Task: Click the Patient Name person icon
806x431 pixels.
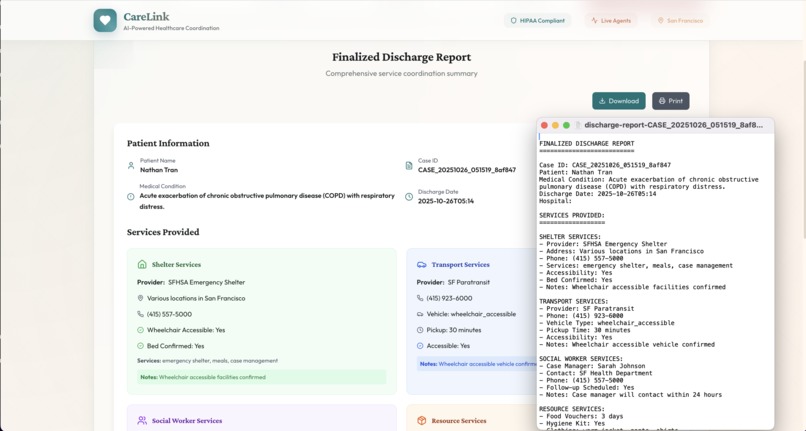Action: pyautogui.click(x=131, y=166)
